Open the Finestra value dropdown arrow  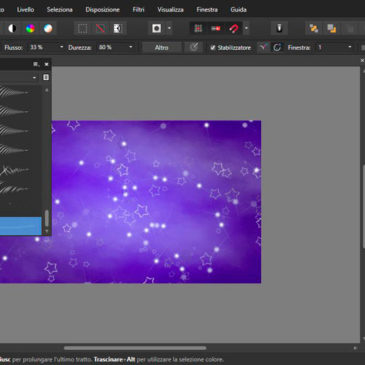click(x=350, y=48)
